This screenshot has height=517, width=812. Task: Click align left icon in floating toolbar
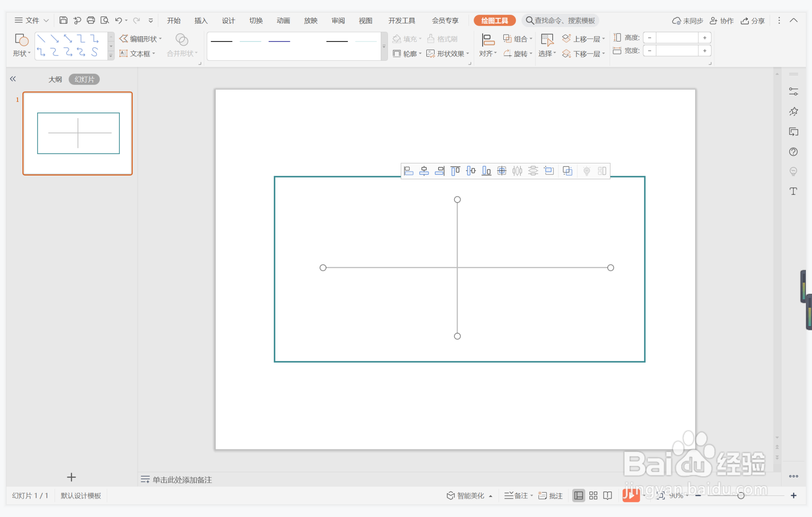tap(408, 171)
